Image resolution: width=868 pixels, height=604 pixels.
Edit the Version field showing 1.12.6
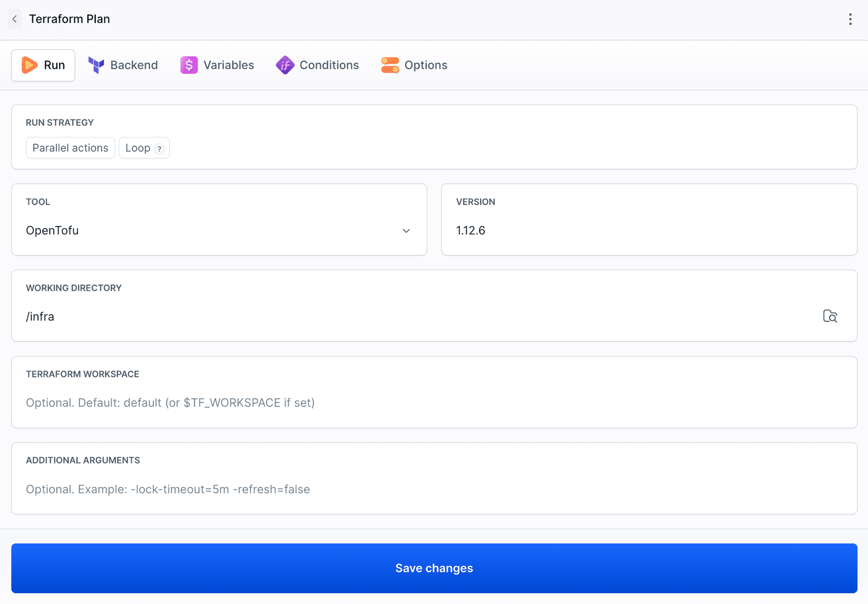pos(649,231)
